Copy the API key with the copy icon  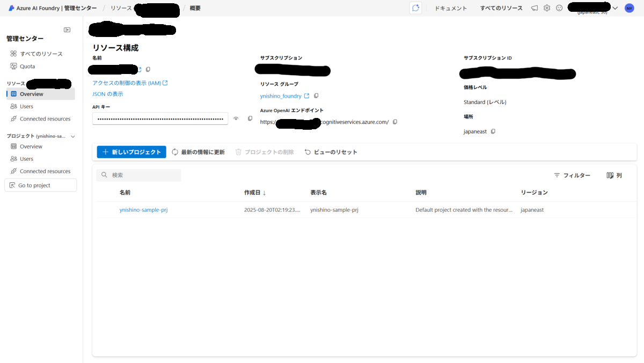click(250, 118)
